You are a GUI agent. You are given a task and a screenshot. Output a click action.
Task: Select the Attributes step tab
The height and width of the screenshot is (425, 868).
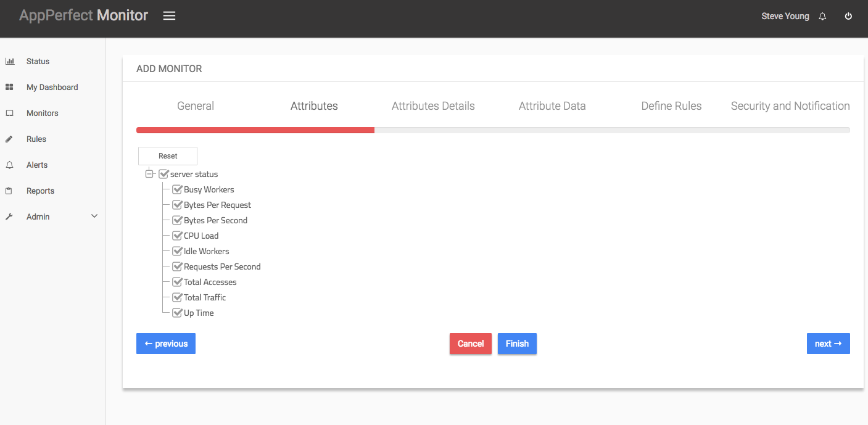click(314, 106)
